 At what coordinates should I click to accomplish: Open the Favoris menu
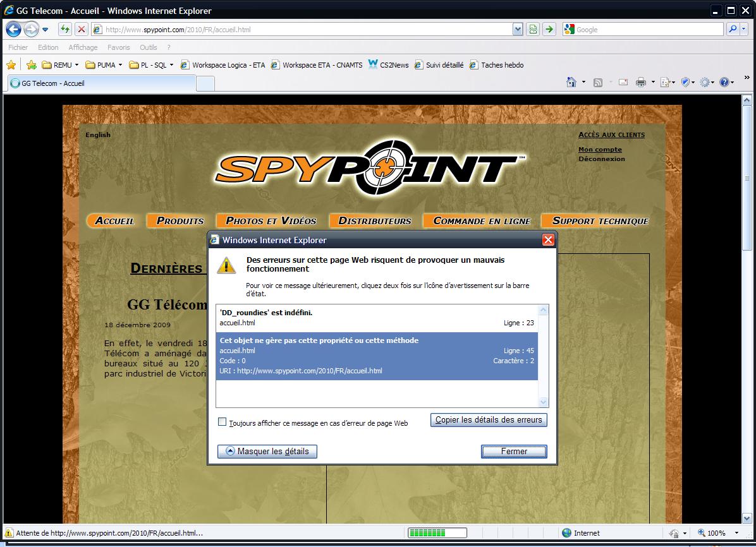(119, 47)
